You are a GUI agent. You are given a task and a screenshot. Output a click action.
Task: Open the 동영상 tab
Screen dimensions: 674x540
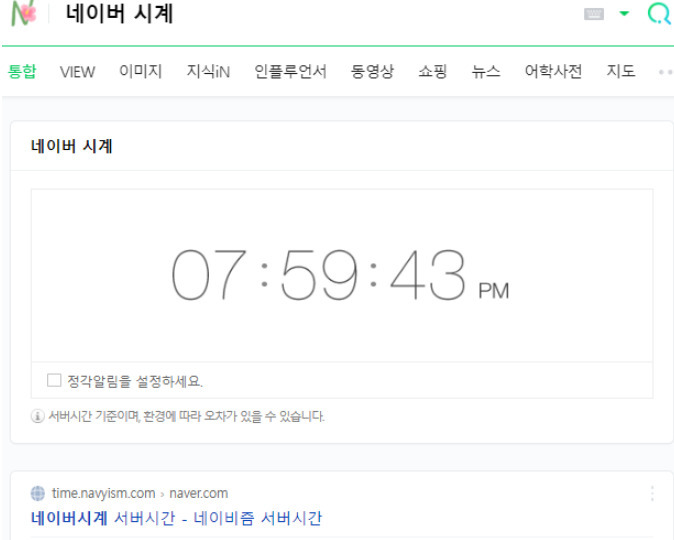coord(372,71)
